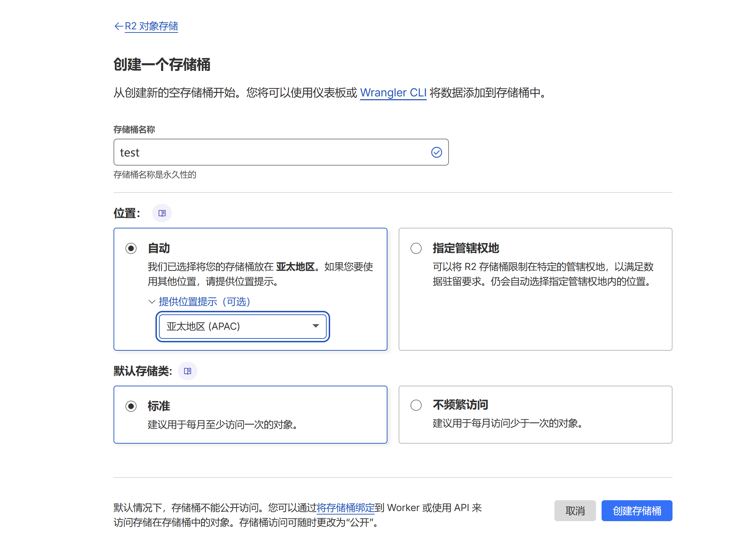Select the 不频繁访问 storage class radio button
The image size is (756, 554).
click(416, 405)
